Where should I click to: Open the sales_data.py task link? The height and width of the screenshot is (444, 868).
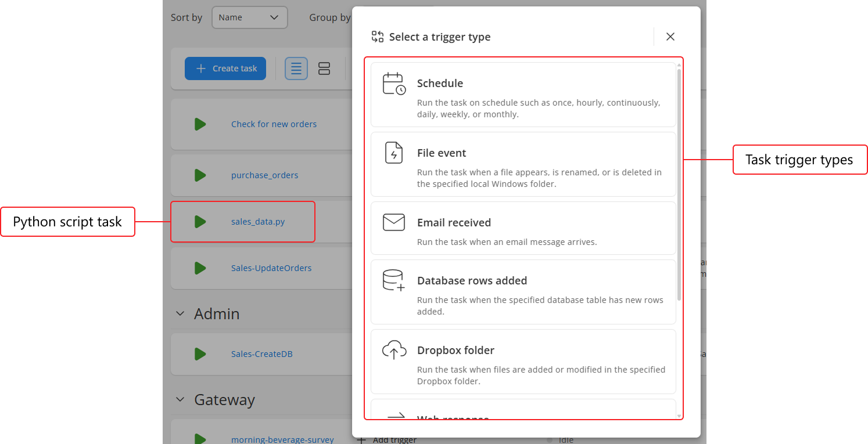[258, 222]
